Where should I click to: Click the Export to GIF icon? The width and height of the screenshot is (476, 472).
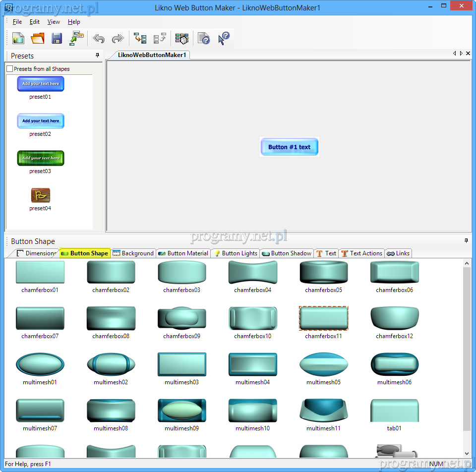coord(76,39)
